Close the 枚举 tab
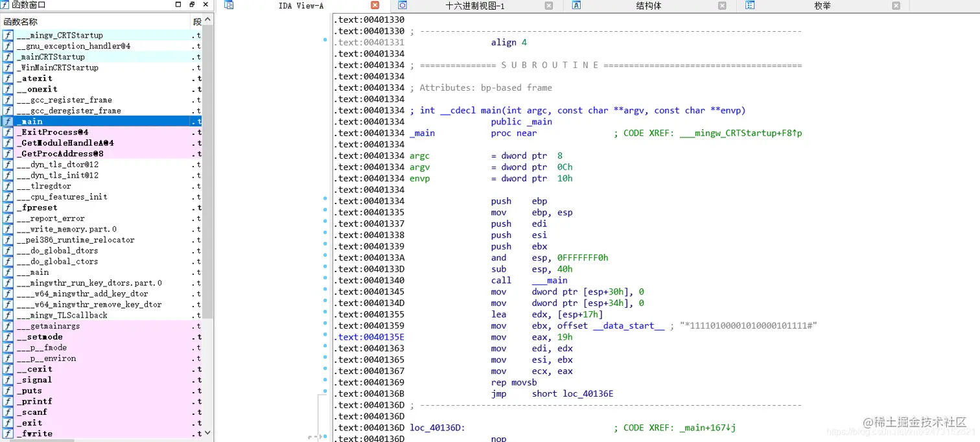 pos(896,5)
